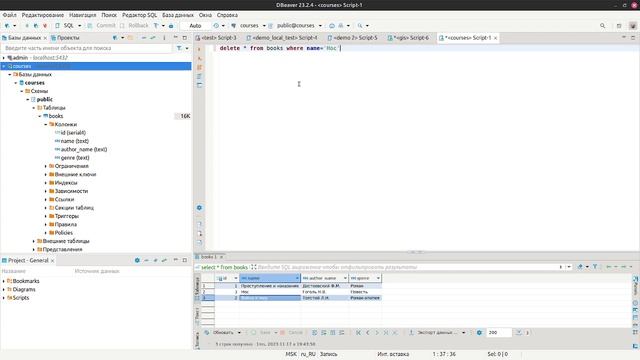Collapse the books table node
This screenshot has height=360, width=640.
40,116
